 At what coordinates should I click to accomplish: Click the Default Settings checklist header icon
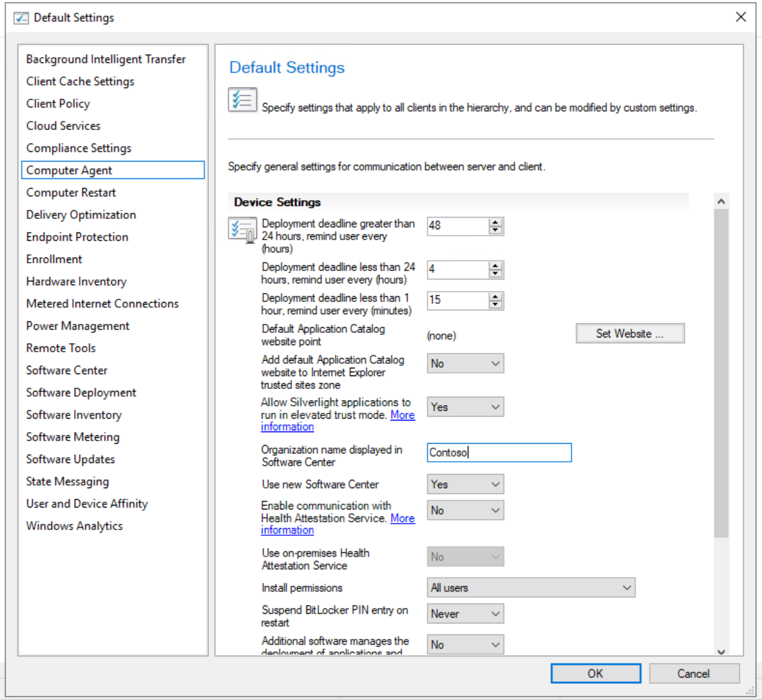pos(242,100)
